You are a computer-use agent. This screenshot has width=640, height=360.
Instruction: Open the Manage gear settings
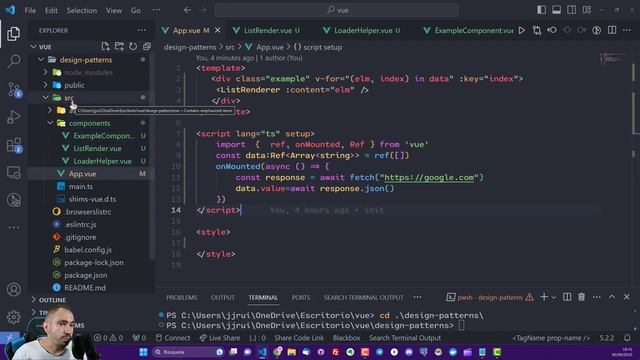[x=13, y=317]
